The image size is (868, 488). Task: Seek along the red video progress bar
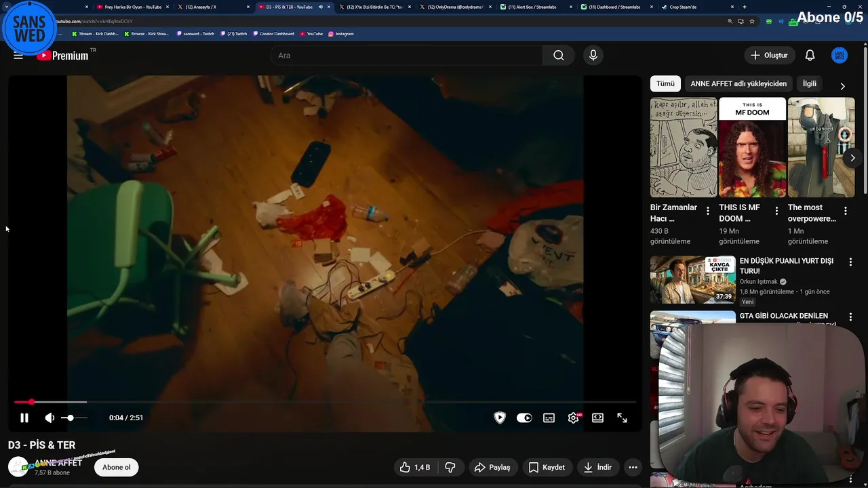tap(324, 402)
